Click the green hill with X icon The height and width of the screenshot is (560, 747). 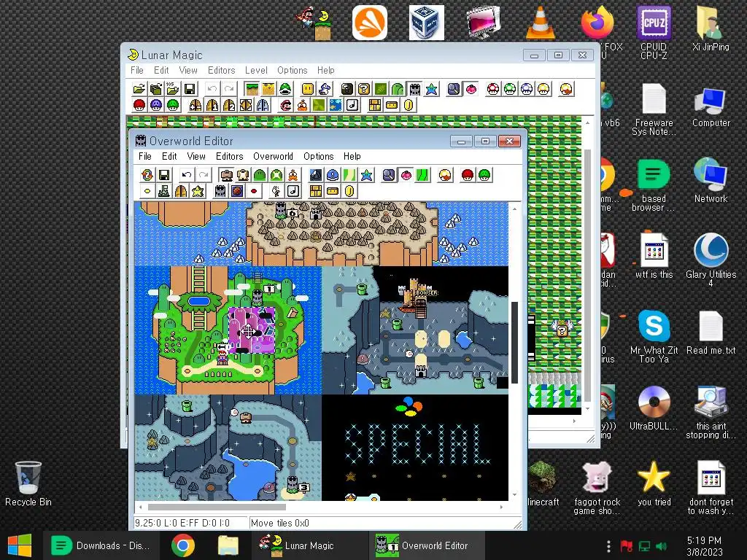tap(276, 175)
